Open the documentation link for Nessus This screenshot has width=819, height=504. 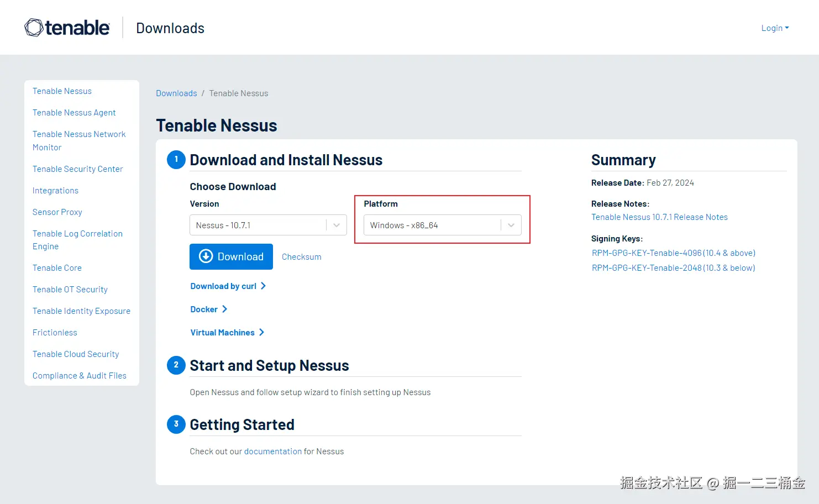pyautogui.click(x=273, y=452)
